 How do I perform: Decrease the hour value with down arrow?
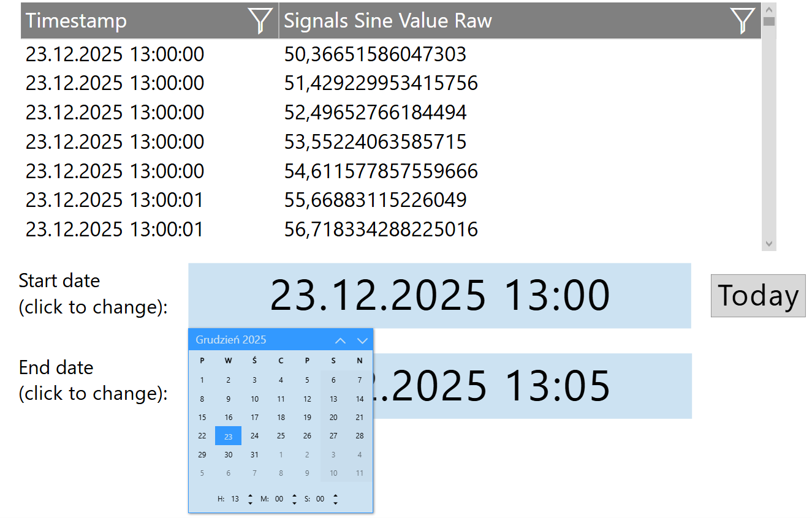click(250, 503)
